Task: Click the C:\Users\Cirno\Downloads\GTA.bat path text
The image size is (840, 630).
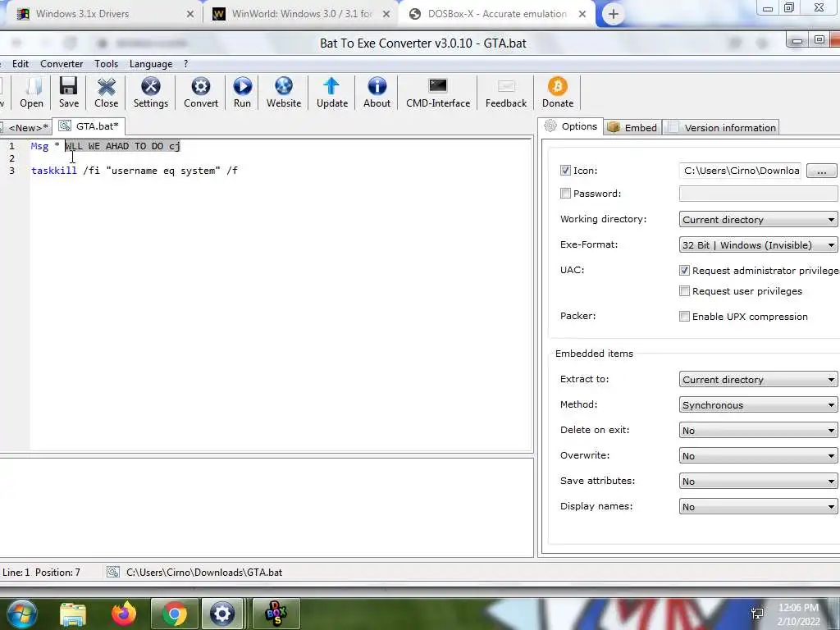Action: click(204, 572)
